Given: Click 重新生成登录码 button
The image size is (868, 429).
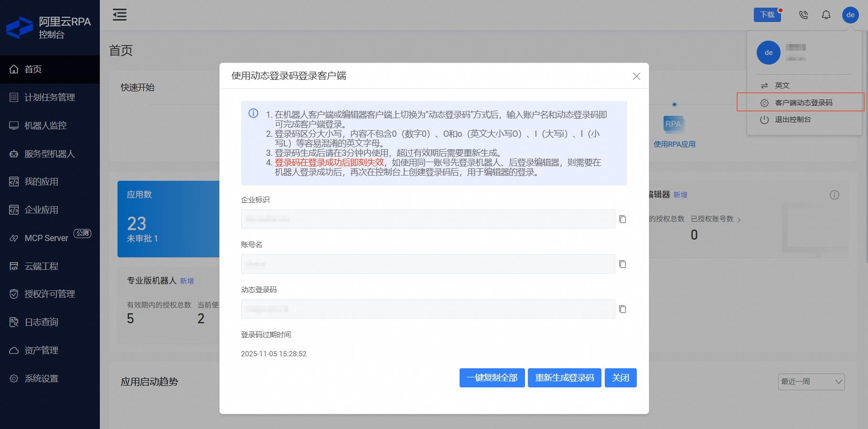Looking at the screenshot, I should click(x=565, y=378).
